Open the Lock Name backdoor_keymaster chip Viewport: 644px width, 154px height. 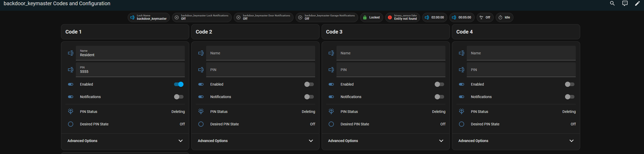point(149,17)
